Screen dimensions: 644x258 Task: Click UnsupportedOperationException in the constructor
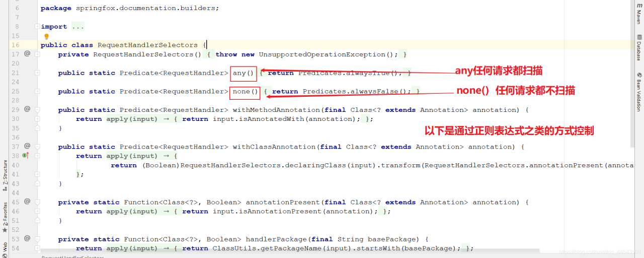322,54
